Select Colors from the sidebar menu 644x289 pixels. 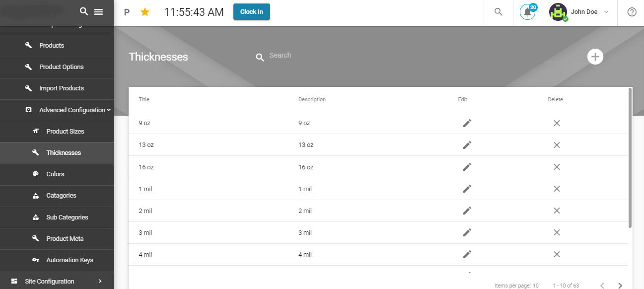point(55,174)
